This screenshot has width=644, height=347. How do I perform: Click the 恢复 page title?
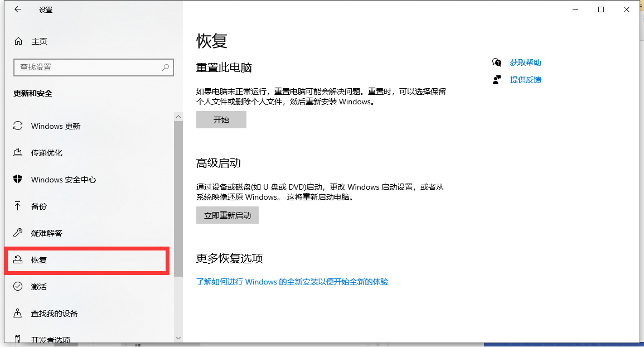click(212, 41)
